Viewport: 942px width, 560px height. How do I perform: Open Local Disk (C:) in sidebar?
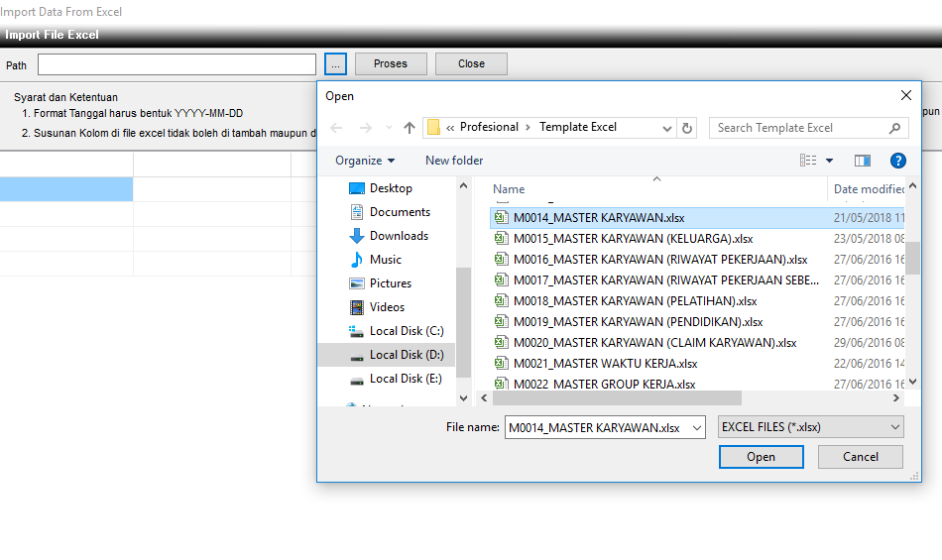(406, 331)
